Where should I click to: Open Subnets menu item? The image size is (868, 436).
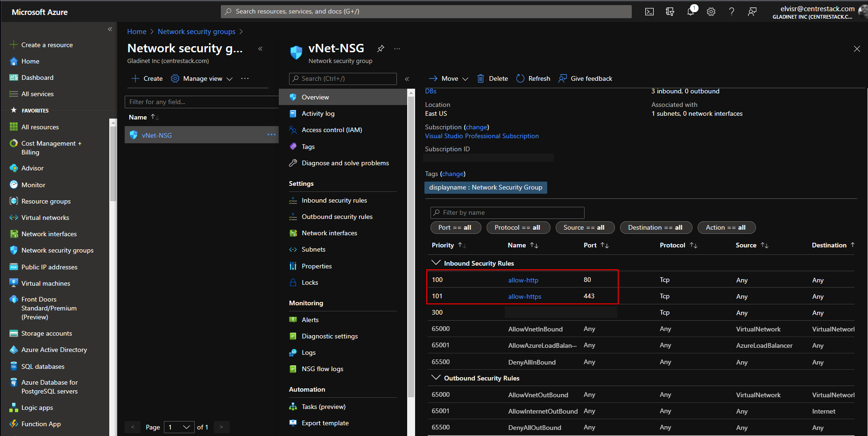[x=313, y=249]
